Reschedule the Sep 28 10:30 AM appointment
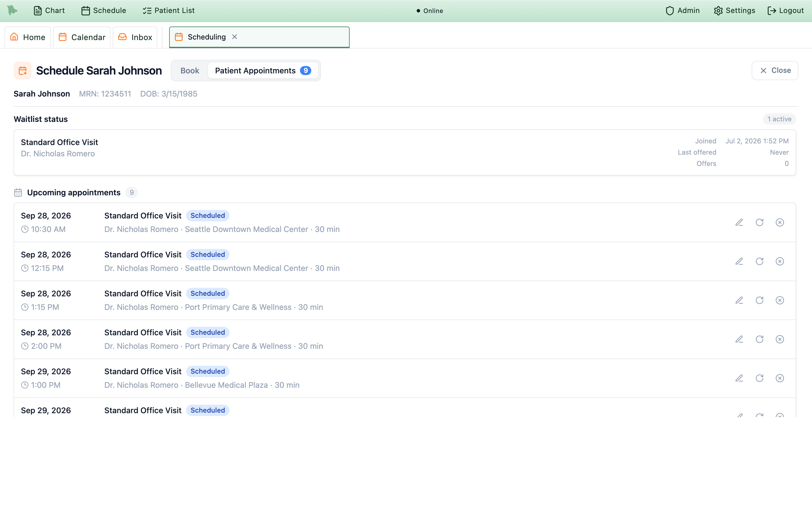This screenshot has height=508, width=812. pos(759,222)
